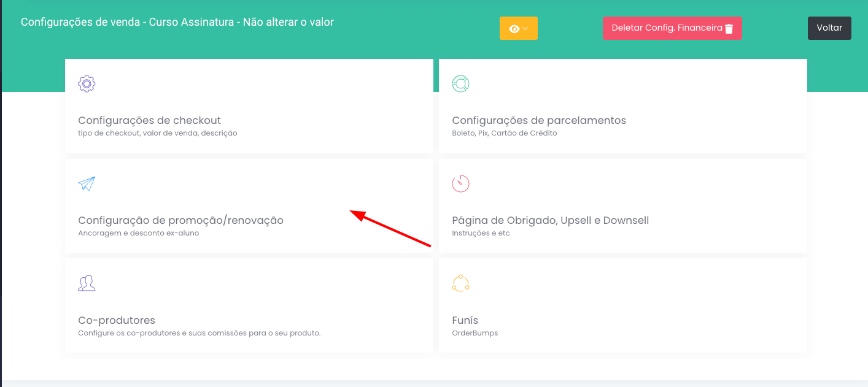Image resolution: width=868 pixels, height=387 pixels.
Task: Click the Ancoragem e desconto ex-aluno subtitle
Action: tap(138, 233)
